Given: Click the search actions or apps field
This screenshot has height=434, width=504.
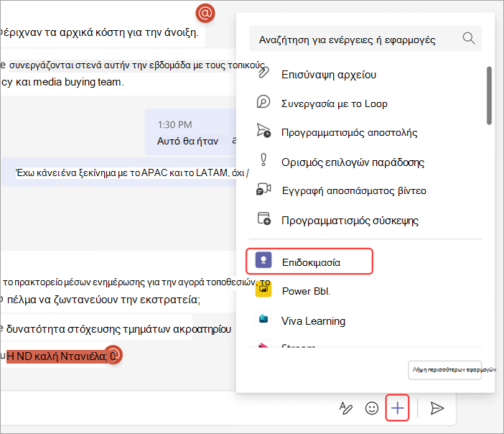Looking at the screenshot, I should coord(365,38).
